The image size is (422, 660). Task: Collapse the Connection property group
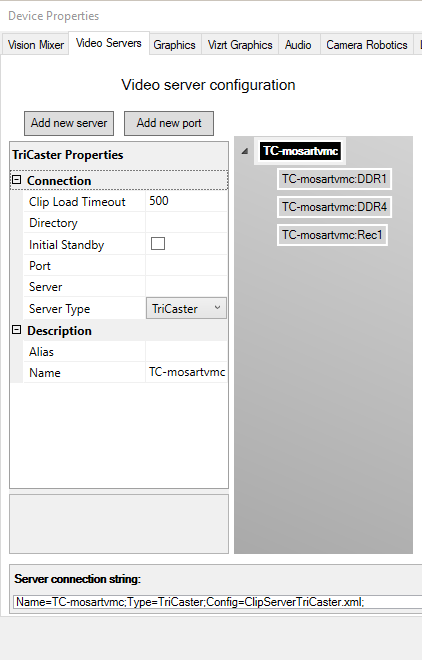(16, 180)
